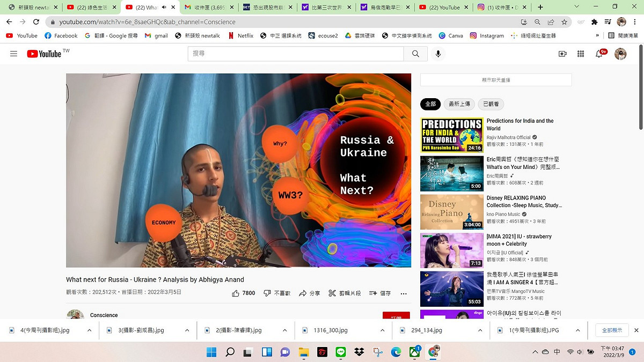This screenshot has width=644, height=362.
Task: Click 全部顯示 in downloads bar
Action: 612,330
